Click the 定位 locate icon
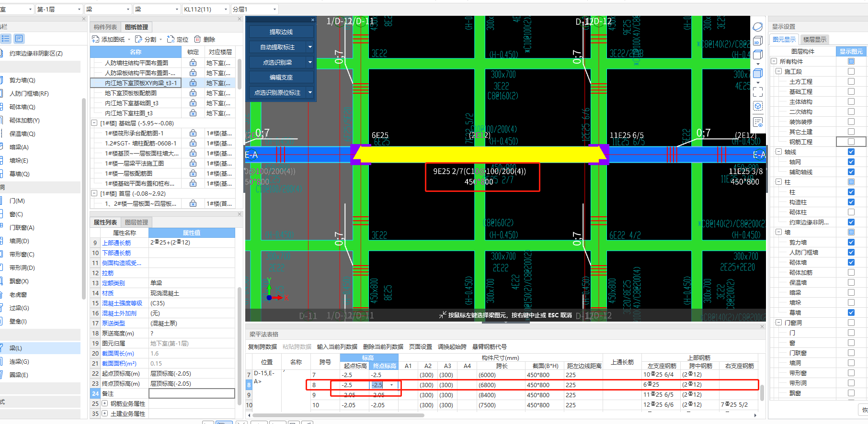The width and height of the screenshot is (868, 424). (171, 39)
